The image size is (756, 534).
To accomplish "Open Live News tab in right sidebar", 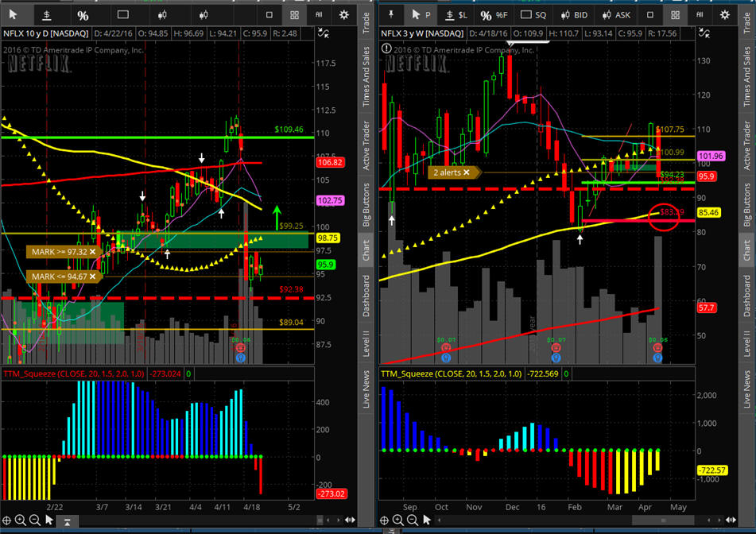I will pos(746,389).
